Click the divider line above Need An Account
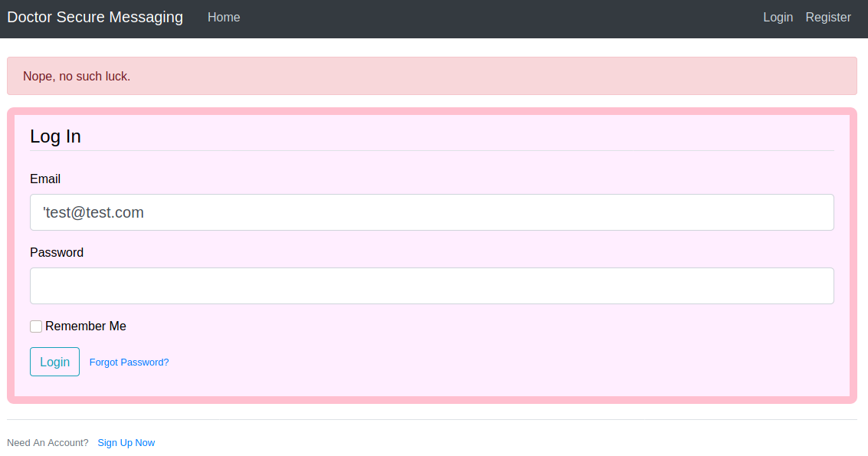The image size is (868, 456). click(431, 419)
